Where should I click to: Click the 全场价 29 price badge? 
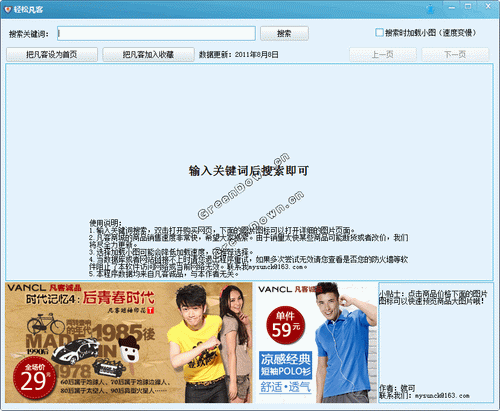click(34, 378)
